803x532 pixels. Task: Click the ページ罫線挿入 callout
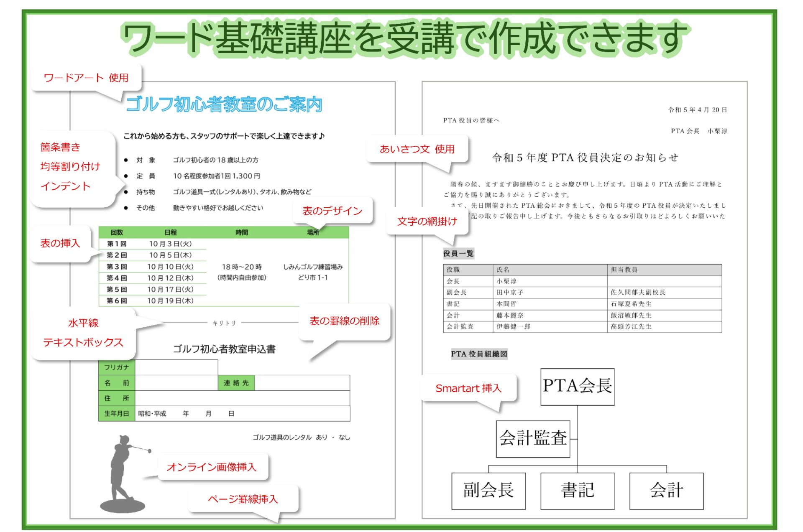pyautogui.click(x=243, y=499)
